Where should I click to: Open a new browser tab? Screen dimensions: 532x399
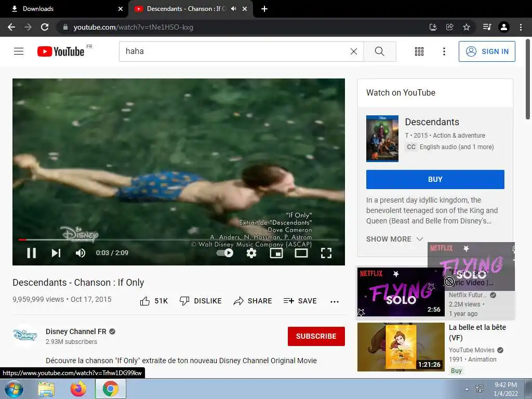[x=264, y=9]
